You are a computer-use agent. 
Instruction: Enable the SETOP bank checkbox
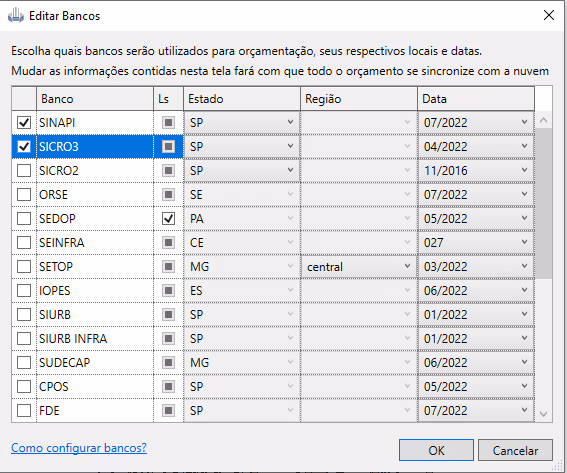click(x=24, y=267)
